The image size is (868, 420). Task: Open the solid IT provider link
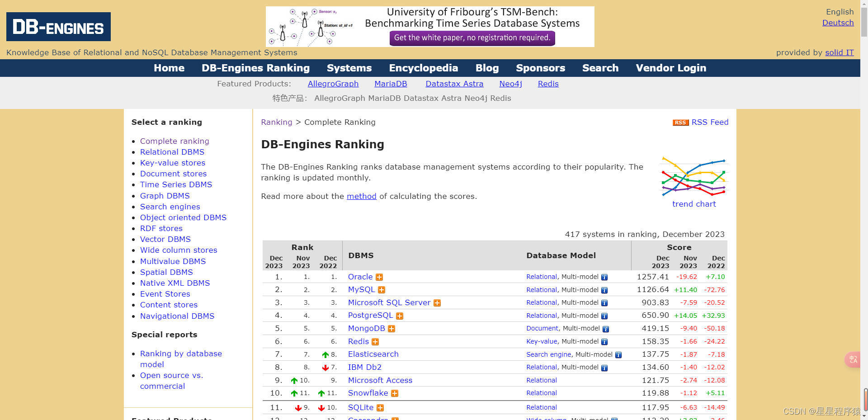click(x=839, y=52)
